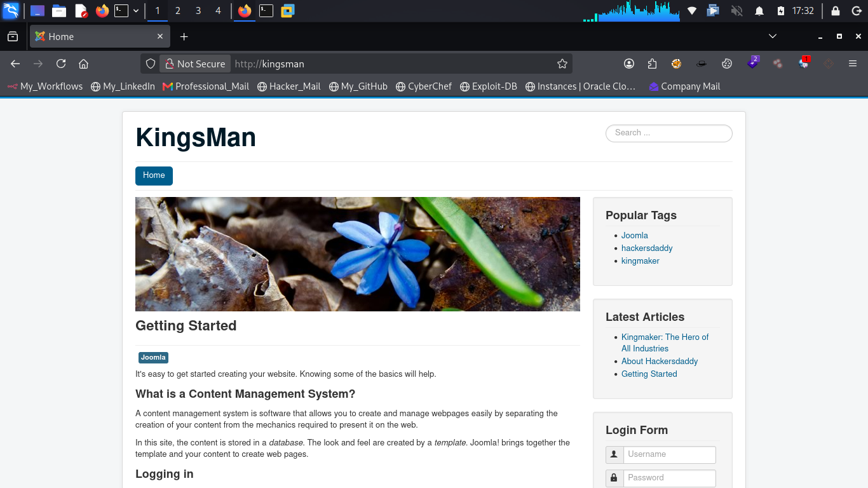Open the hackersdaddy popular tag
Image resolution: width=868 pixels, height=488 pixels.
[x=647, y=248]
